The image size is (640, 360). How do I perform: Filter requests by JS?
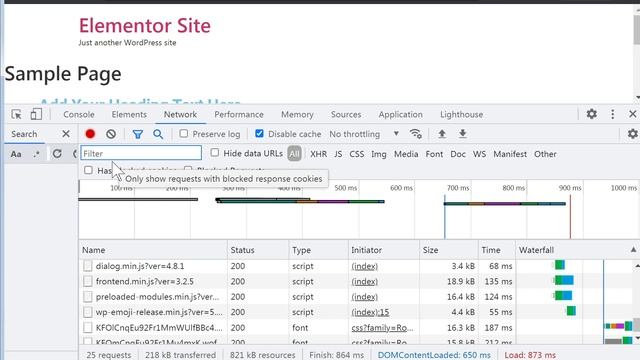[x=338, y=154]
